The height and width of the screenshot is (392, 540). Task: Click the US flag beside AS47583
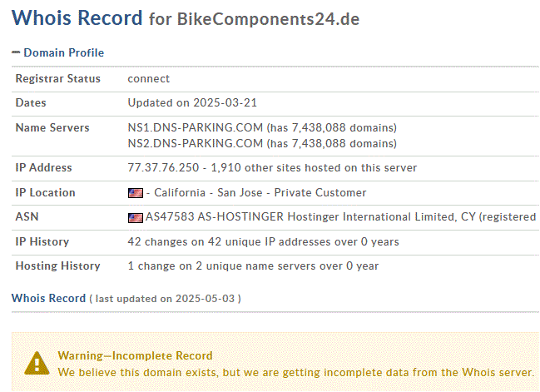pos(136,218)
